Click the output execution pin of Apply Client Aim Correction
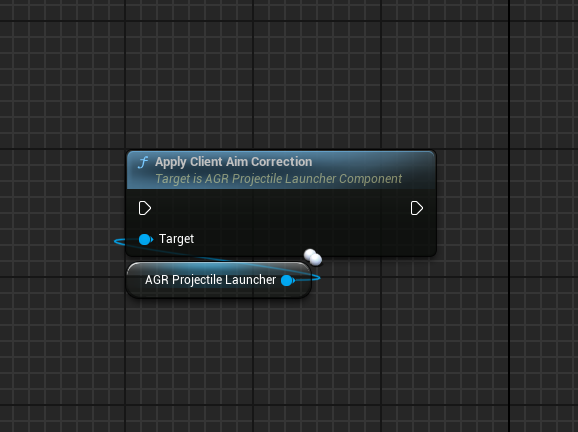Image resolution: width=578 pixels, height=432 pixels. 417,208
